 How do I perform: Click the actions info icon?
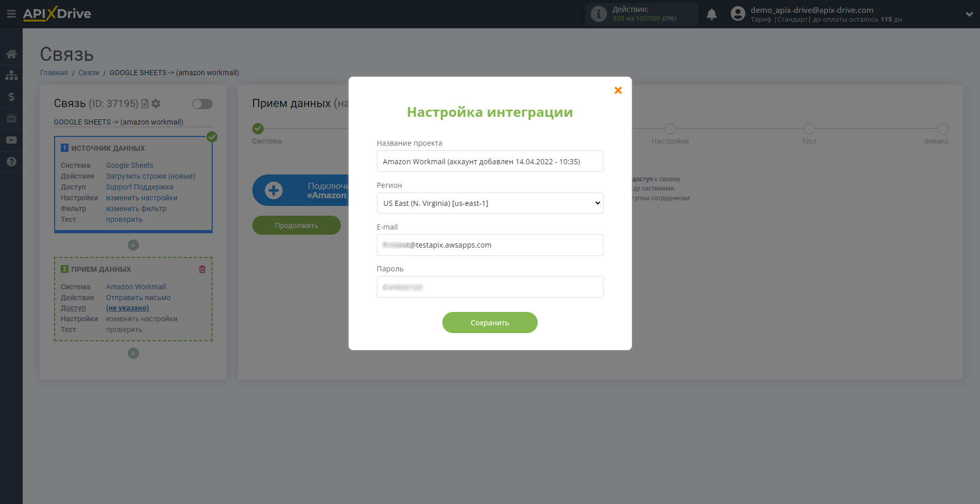tap(598, 14)
